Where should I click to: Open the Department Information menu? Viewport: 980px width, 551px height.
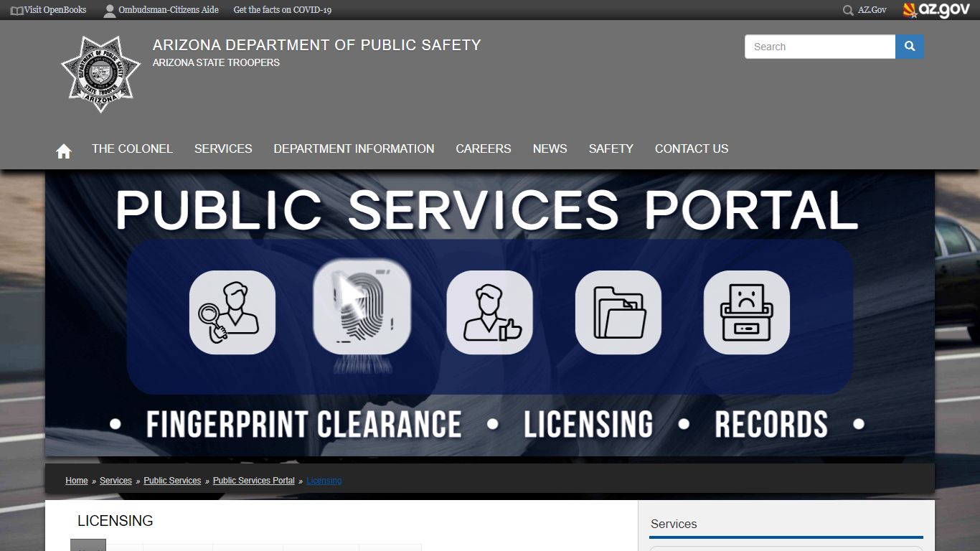354,149
